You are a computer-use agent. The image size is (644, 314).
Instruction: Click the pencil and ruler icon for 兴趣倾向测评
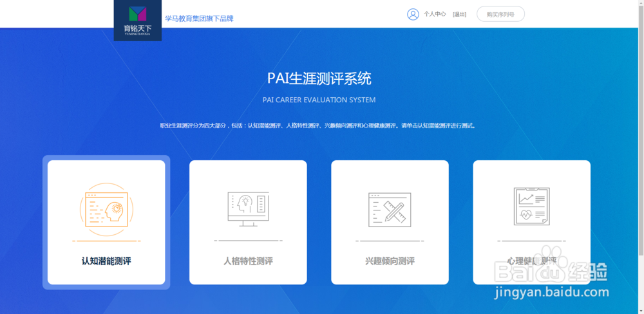click(x=390, y=209)
